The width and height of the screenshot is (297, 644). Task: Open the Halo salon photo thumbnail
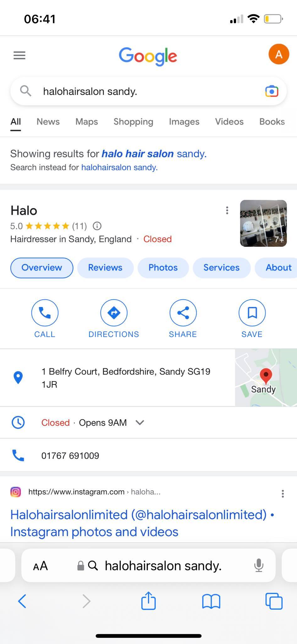[263, 223]
